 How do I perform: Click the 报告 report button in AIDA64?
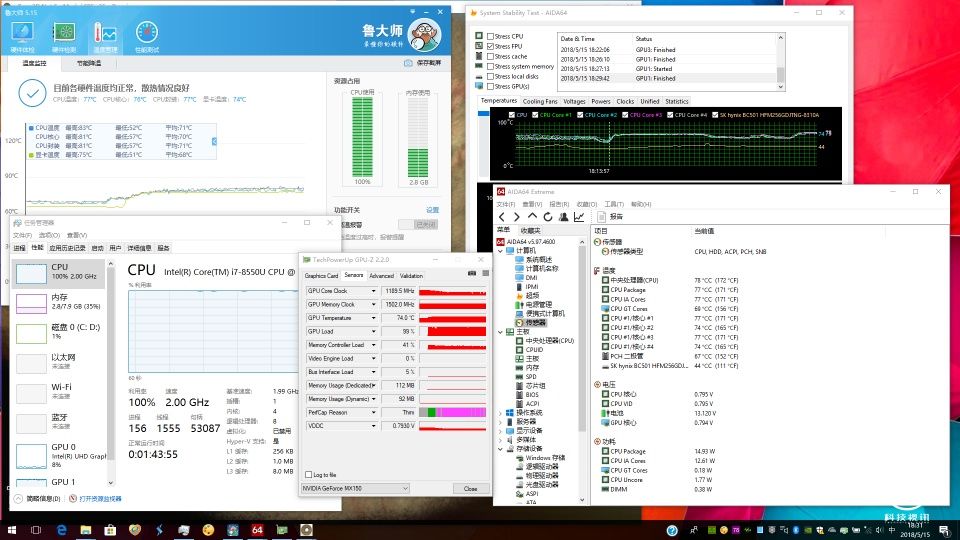coord(610,217)
